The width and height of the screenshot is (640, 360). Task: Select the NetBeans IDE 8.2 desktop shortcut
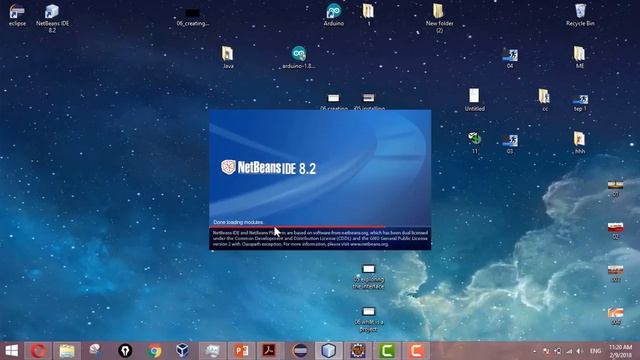[x=52, y=18]
